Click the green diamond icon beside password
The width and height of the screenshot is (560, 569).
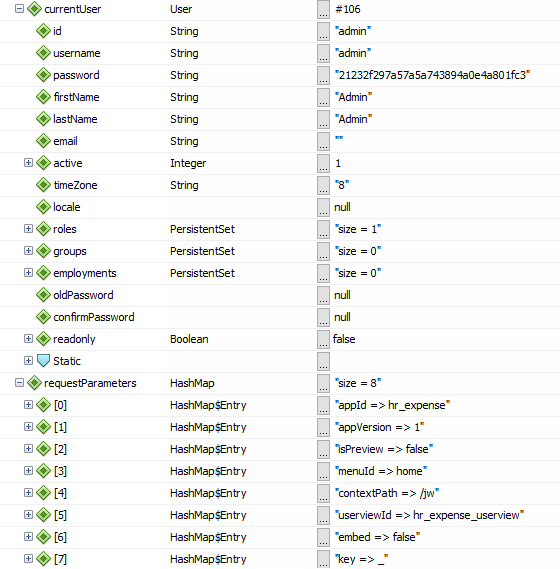(43, 75)
